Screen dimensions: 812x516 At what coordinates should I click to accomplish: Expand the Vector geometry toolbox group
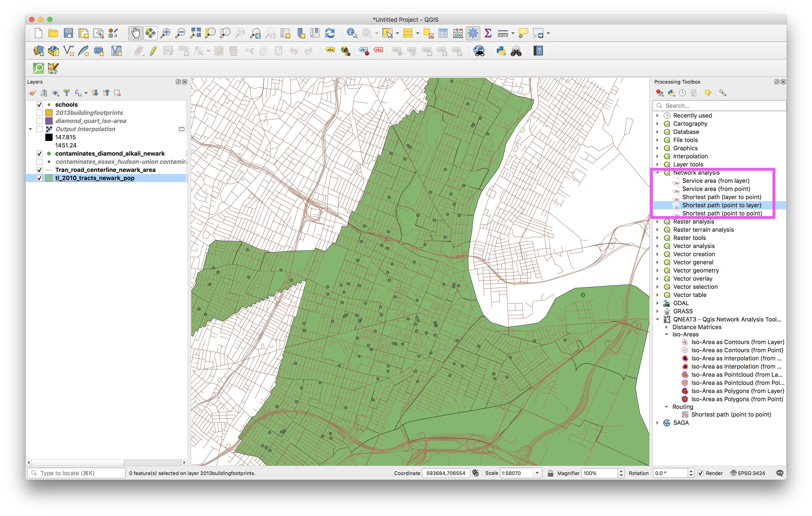point(657,271)
